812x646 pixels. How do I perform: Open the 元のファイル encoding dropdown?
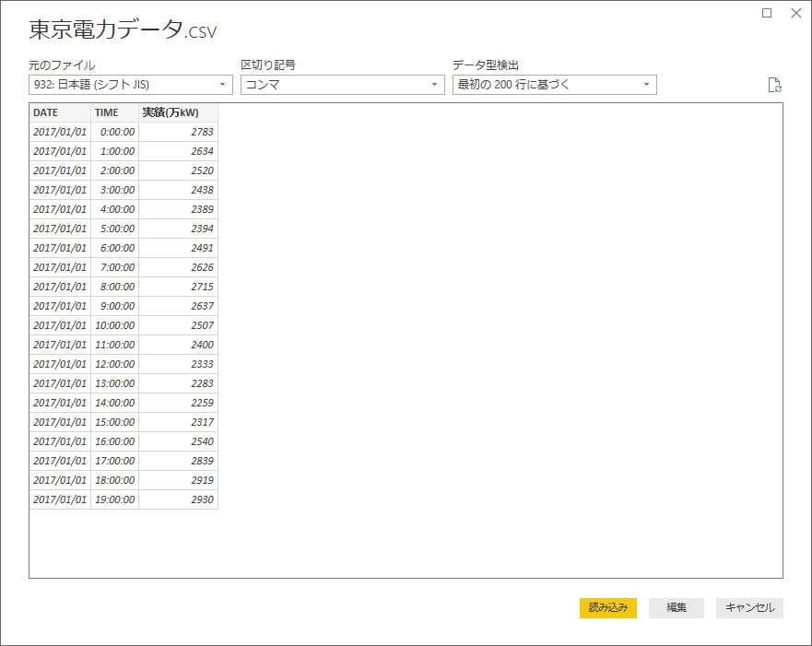[131, 85]
